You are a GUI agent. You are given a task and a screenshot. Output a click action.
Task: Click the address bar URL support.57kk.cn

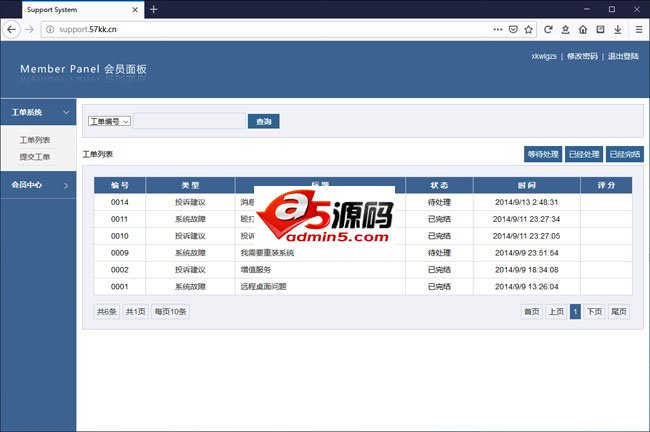point(88,29)
